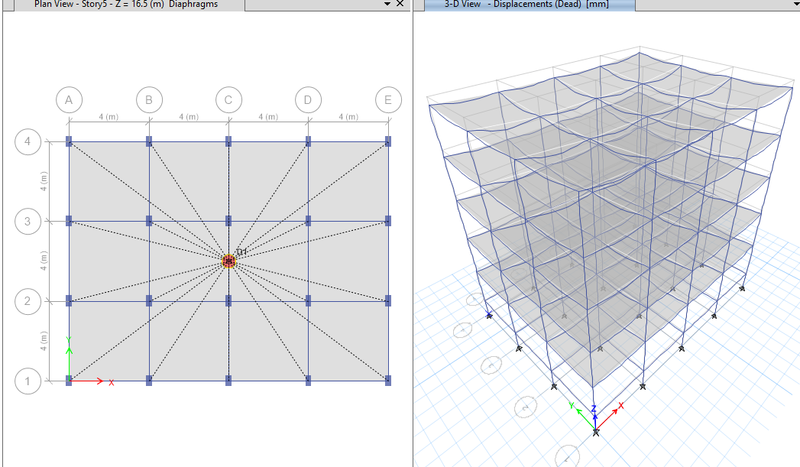Close the Plan View Story5 window

[x=401, y=4]
